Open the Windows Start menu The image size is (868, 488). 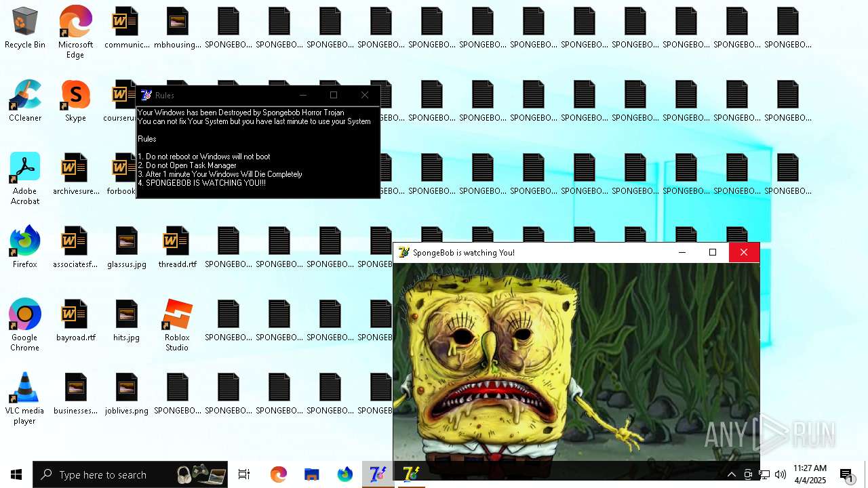point(16,474)
